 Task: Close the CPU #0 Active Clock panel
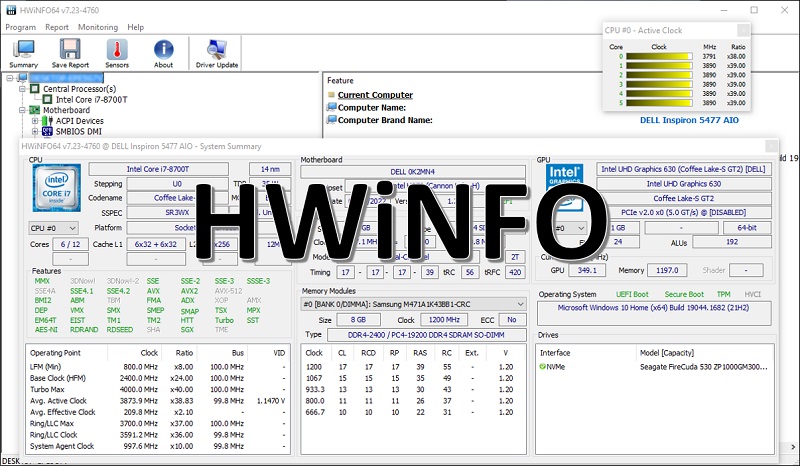[743, 30]
